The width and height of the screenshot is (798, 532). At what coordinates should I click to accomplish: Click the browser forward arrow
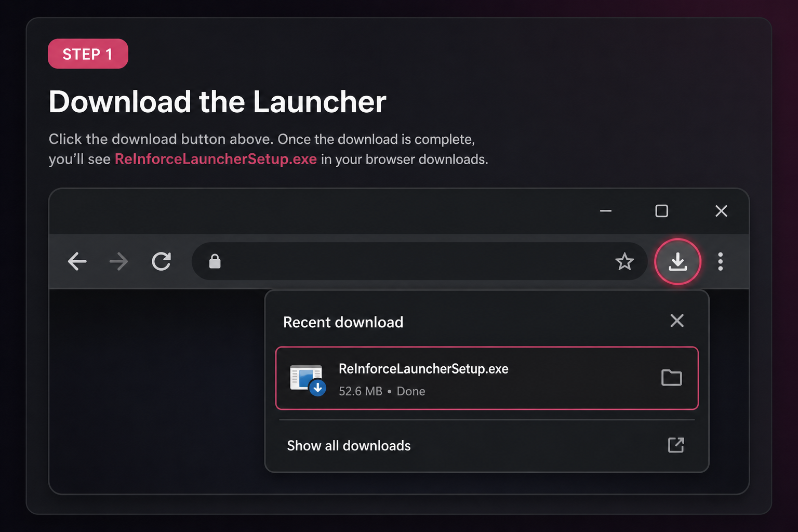pos(119,261)
